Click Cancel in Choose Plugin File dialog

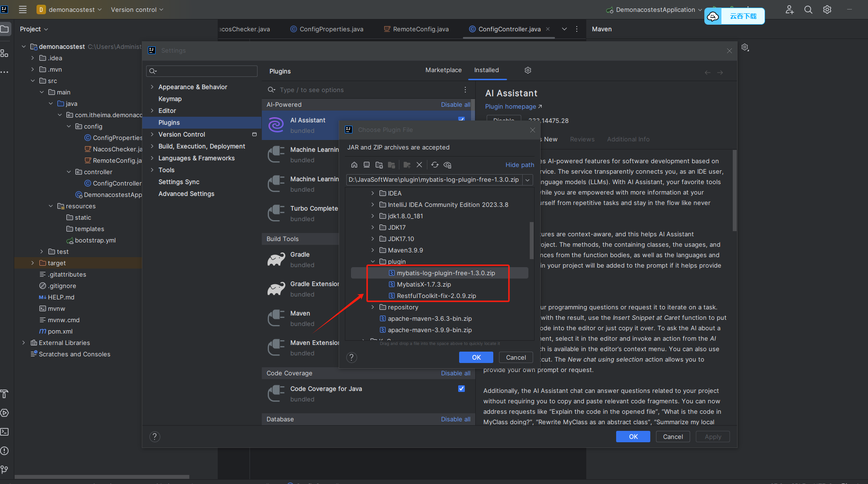[x=516, y=357]
